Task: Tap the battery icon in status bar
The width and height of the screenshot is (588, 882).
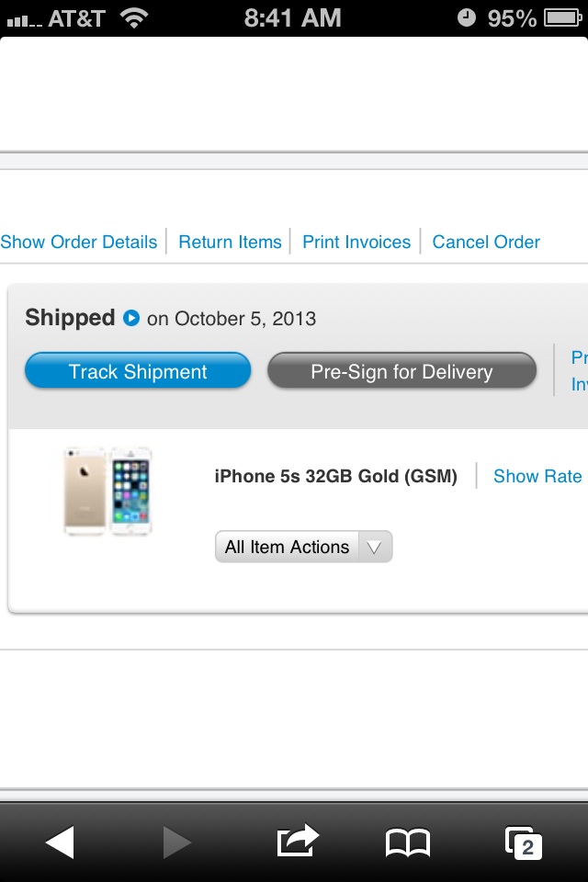Action: point(562,18)
